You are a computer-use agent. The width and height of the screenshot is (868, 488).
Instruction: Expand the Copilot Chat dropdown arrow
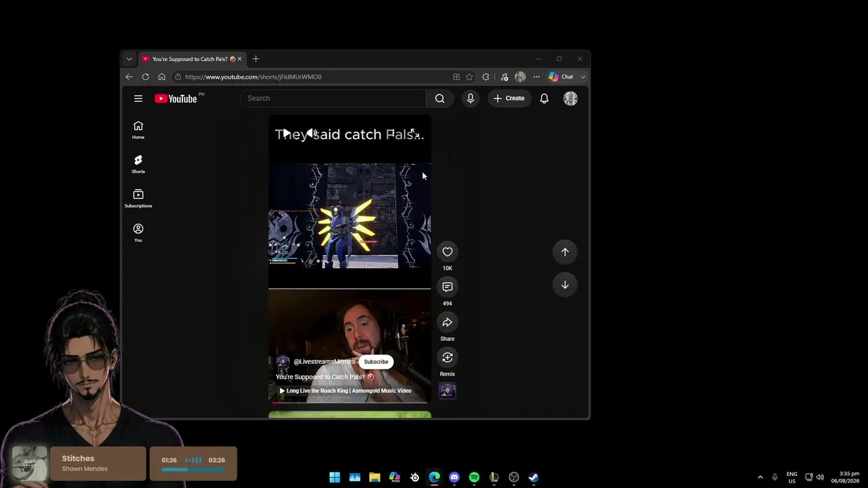point(583,77)
